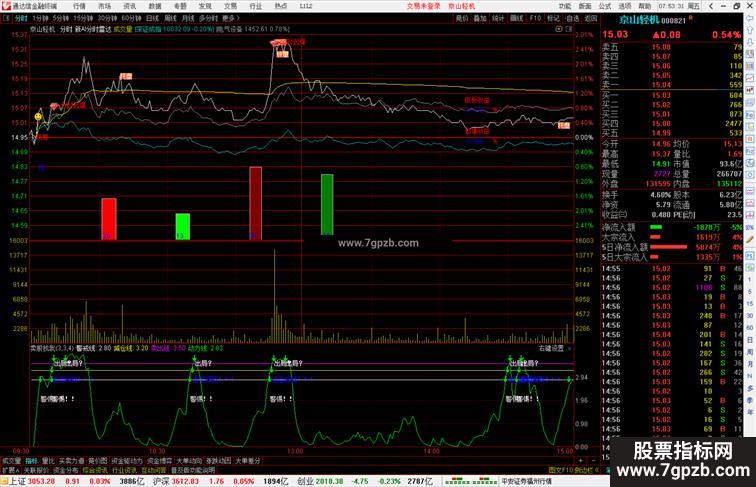Select the 大单差分 tab at bottom
The image size is (756, 487).
pos(248,461)
